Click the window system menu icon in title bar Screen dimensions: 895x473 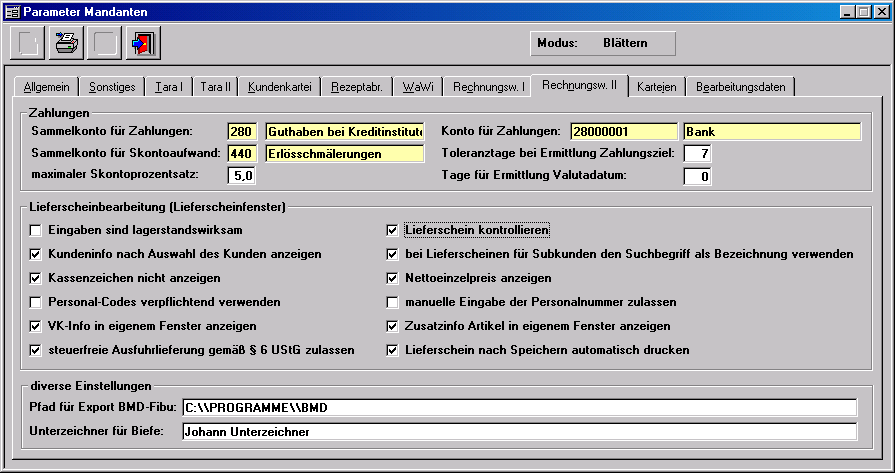(x=11, y=11)
